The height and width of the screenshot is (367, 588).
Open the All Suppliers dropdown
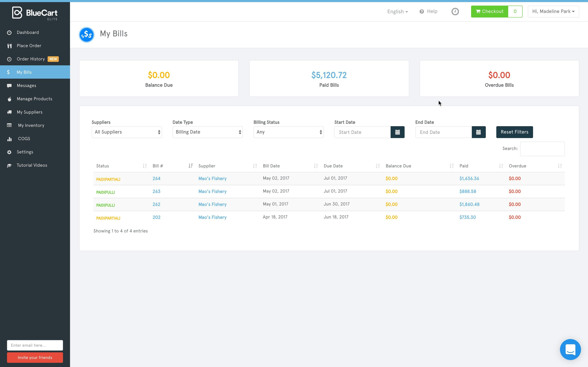tap(127, 132)
